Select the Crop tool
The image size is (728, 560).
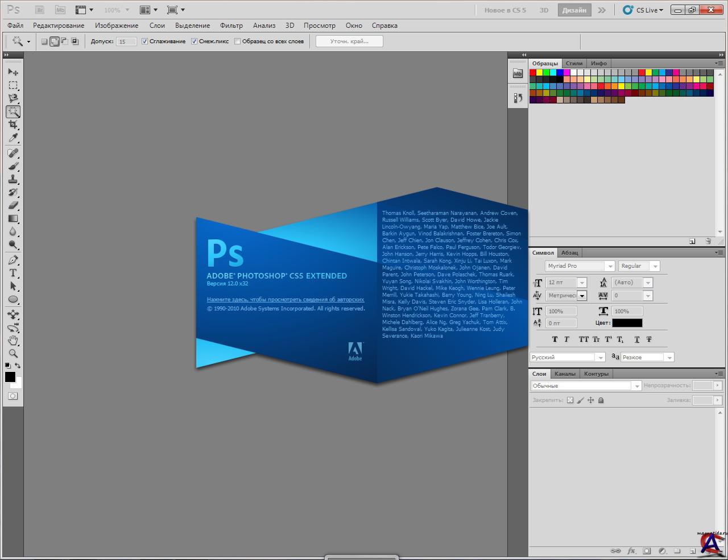(x=13, y=125)
